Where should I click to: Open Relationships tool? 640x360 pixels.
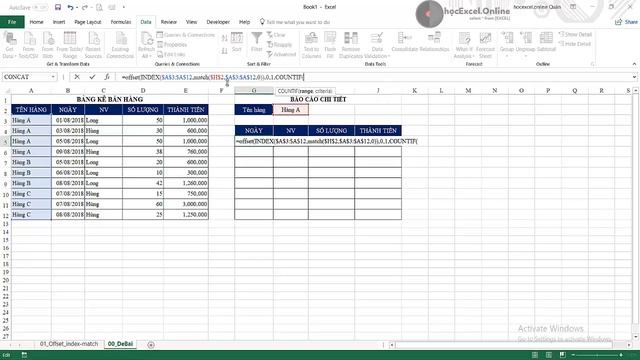click(434, 42)
